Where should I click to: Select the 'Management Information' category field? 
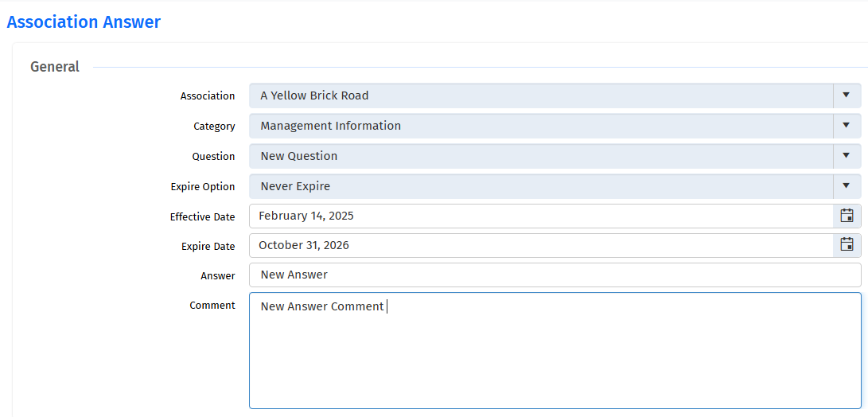click(541, 126)
